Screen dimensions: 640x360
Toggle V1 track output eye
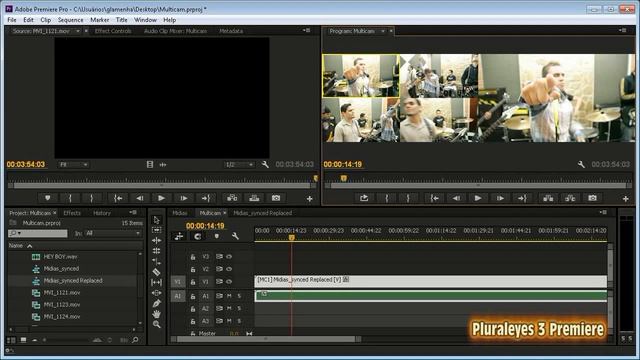click(x=229, y=282)
